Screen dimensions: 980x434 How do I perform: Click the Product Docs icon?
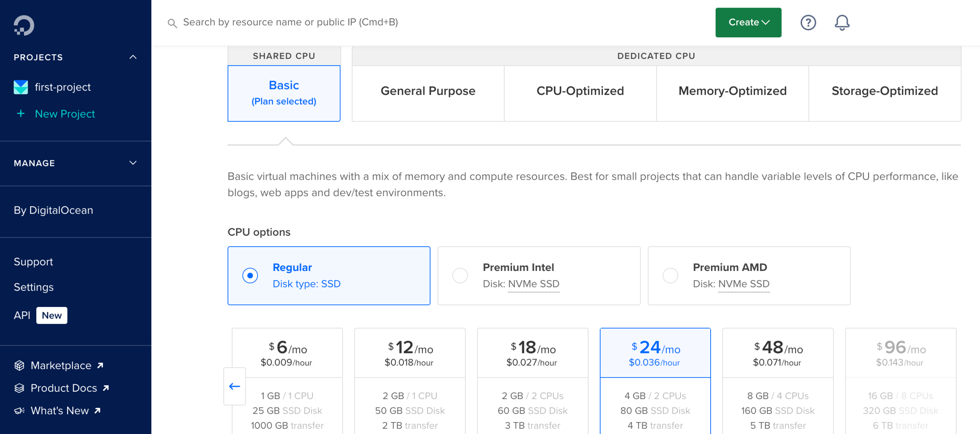tap(19, 388)
